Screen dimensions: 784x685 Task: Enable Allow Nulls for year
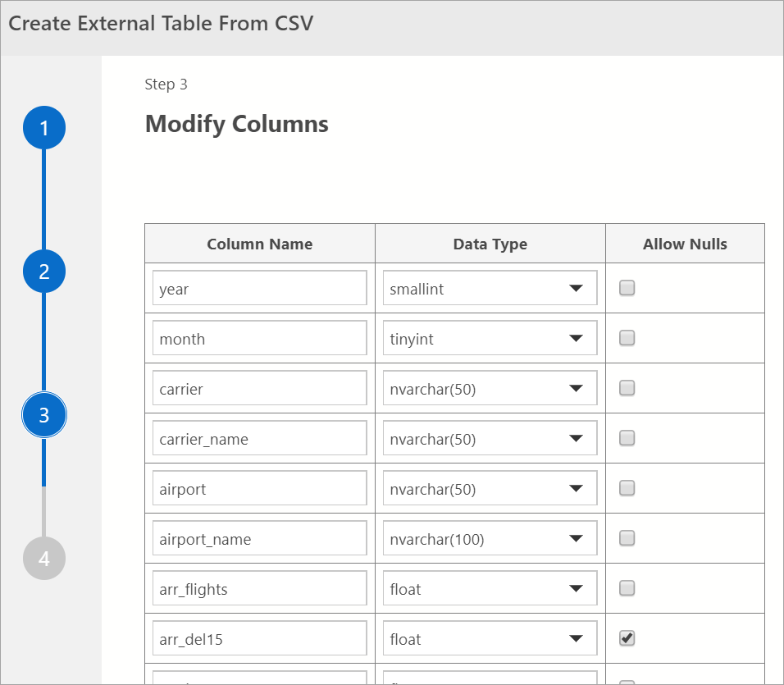[627, 287]
